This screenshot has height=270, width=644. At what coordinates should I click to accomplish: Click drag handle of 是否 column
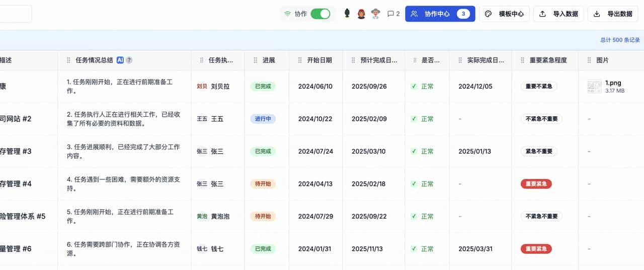point(416,60)
